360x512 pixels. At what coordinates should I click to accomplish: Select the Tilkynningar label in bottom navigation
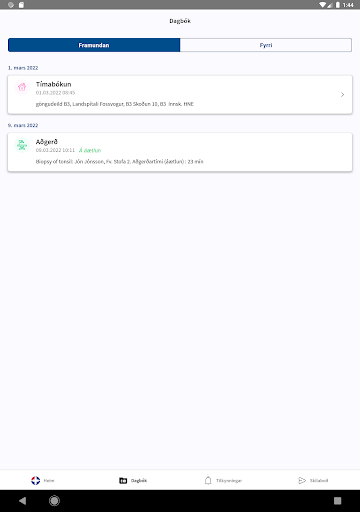[229, 480]
